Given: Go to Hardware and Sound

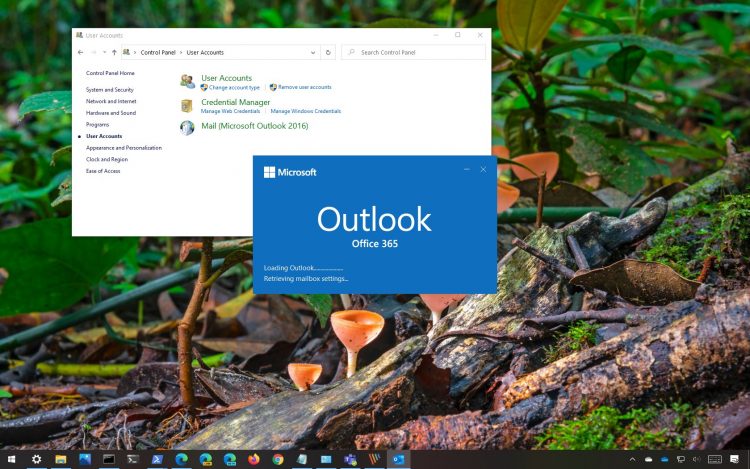Looking at the screenshot, I should [x=111, y=113].
